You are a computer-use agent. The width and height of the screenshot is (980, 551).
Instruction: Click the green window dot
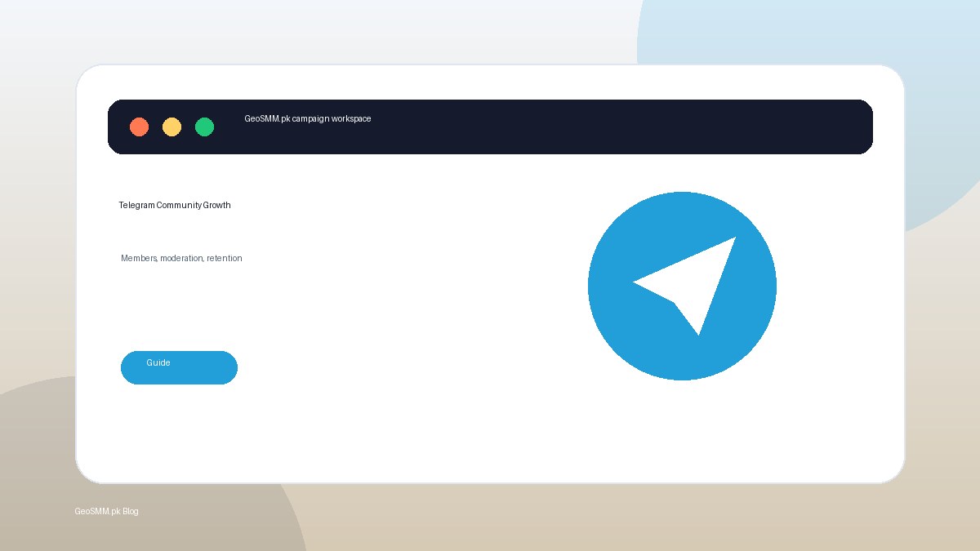click(x=204, y=127)
